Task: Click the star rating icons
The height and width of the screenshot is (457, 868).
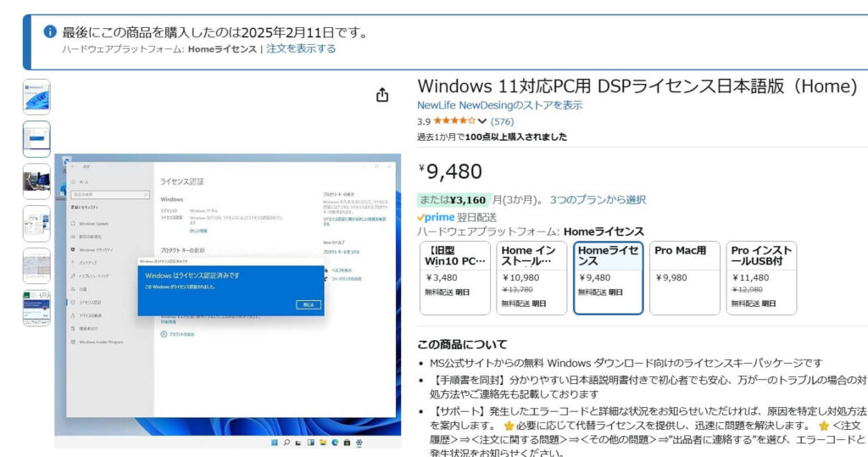Action: click(x=454, y=120)
